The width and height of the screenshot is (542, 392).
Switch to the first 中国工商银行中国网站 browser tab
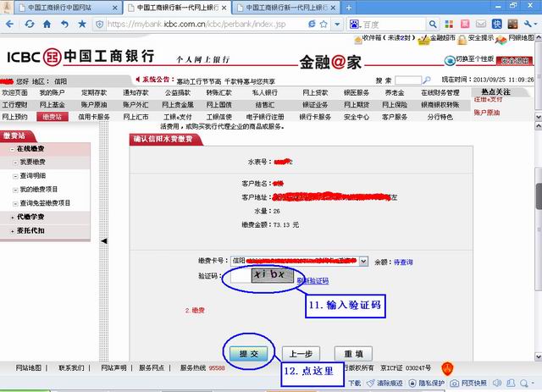tap(58, 7)
